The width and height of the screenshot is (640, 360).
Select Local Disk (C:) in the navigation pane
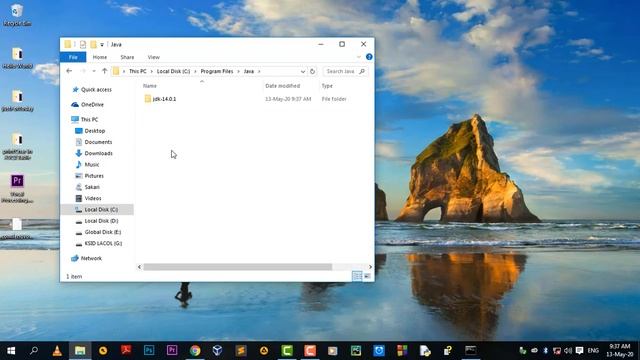pyautogui.click(x=97, y=209)
